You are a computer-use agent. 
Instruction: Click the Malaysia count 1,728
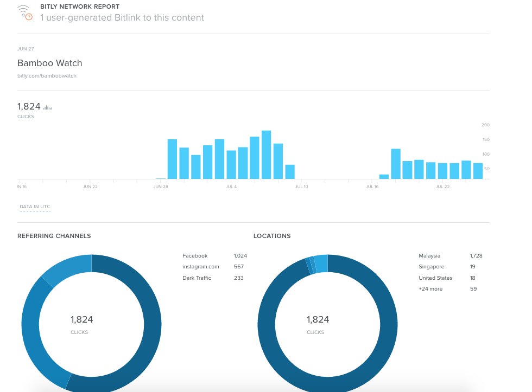[x=476, y=256]
